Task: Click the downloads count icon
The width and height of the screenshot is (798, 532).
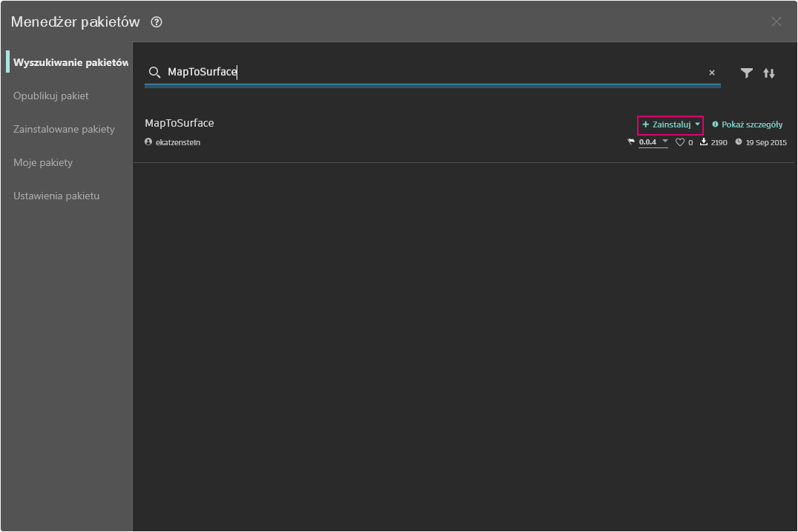Action: click(703, 142)
